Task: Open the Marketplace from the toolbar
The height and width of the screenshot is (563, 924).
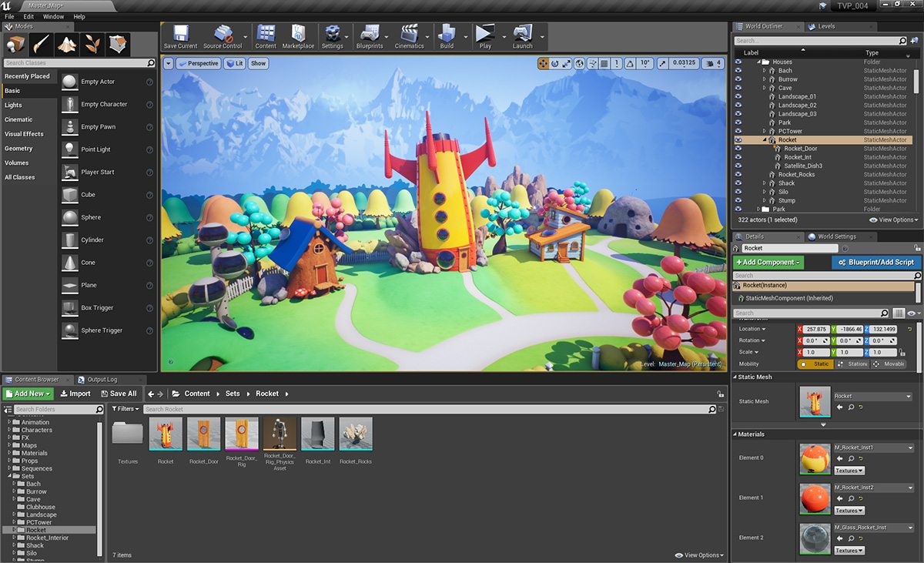Action: (x=298, y=35)
